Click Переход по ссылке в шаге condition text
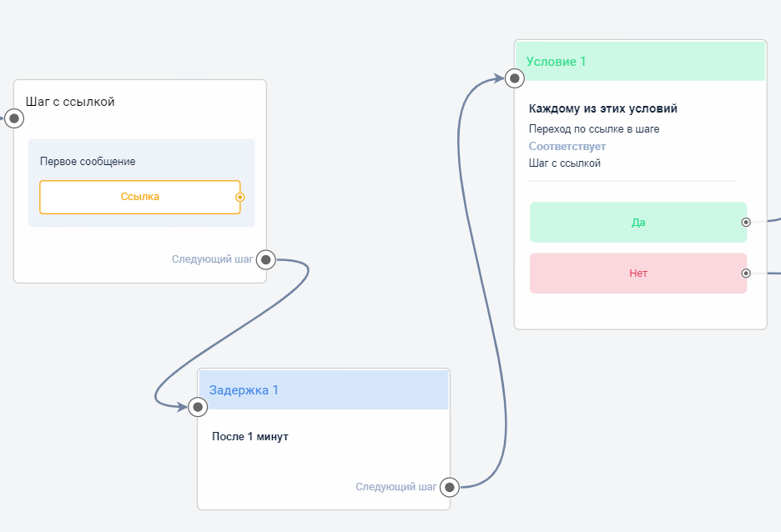 [594, 129]
